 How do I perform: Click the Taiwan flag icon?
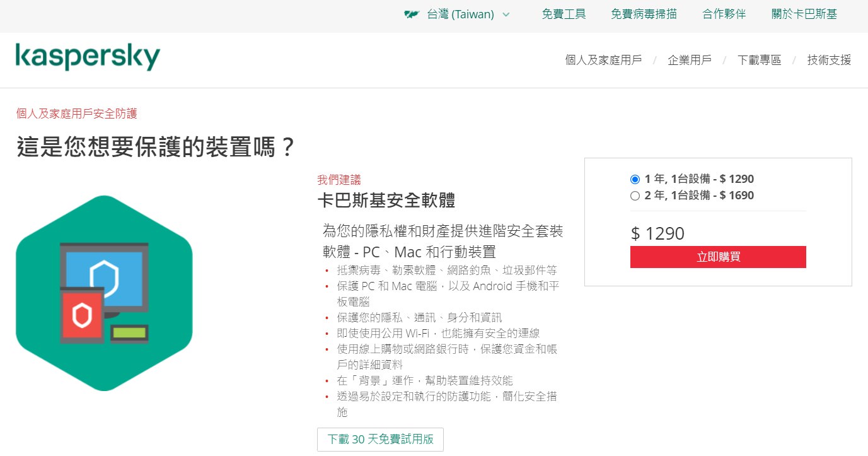click(412, 15)
